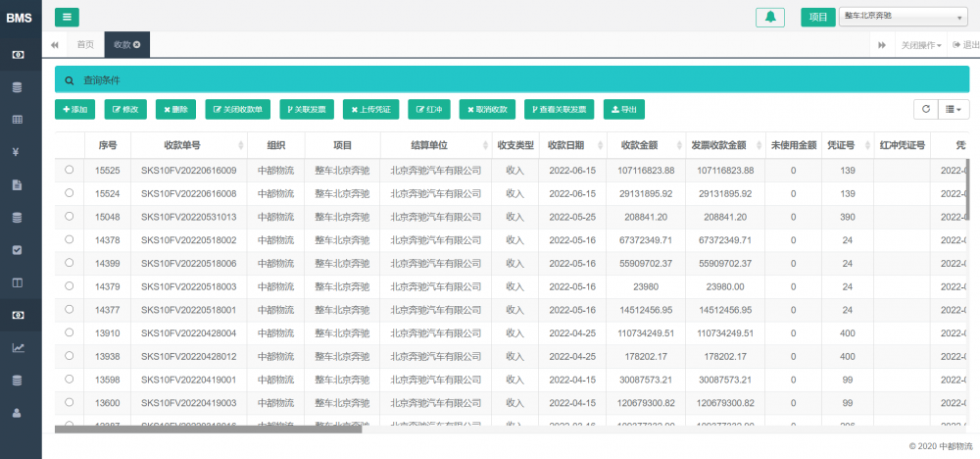The width and height of the screenshot is (980, 459).
Task: Sort by 发票收款金额 column header
Action: tap(725, 145)
